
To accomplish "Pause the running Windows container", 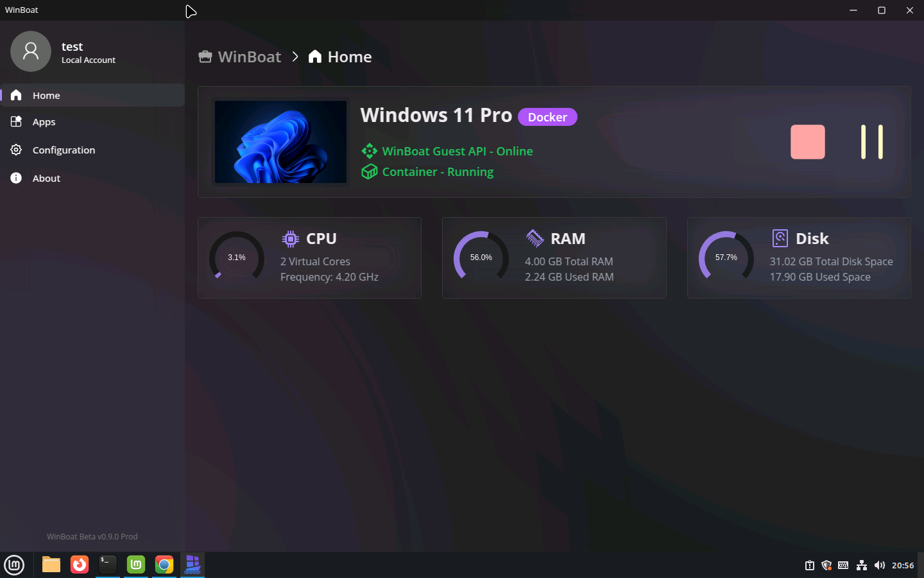I will point(871,142).
